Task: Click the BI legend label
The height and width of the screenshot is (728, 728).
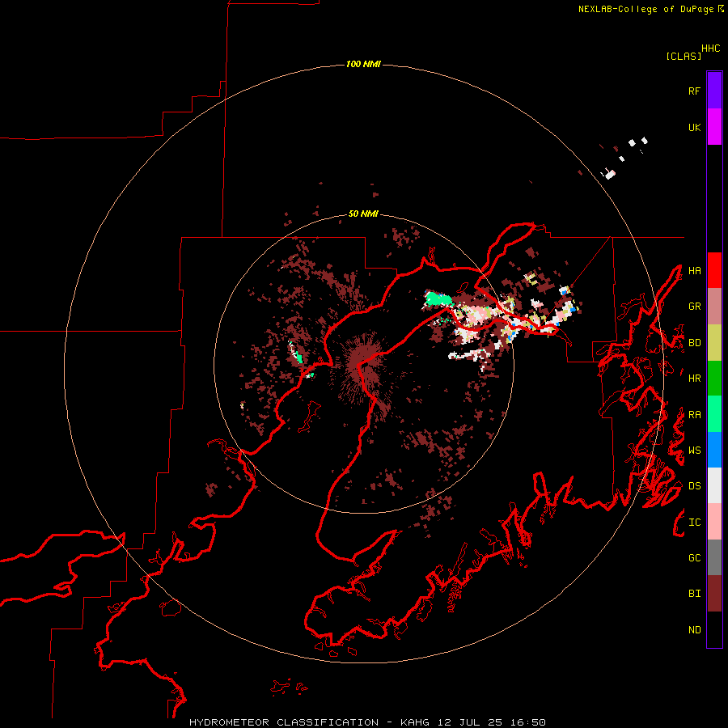Action: 694,594
